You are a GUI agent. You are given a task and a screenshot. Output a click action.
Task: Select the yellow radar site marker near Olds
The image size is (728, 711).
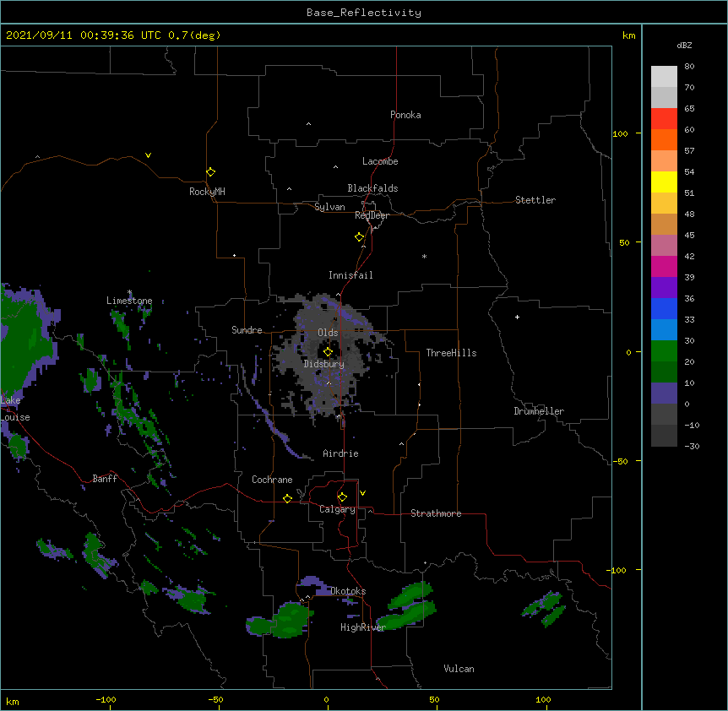pos(328,352)
